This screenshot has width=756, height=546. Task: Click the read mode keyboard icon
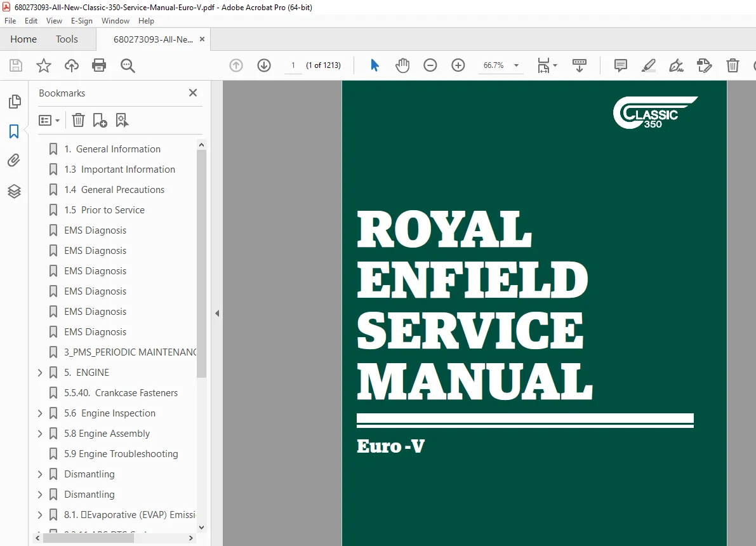(579, 65)
